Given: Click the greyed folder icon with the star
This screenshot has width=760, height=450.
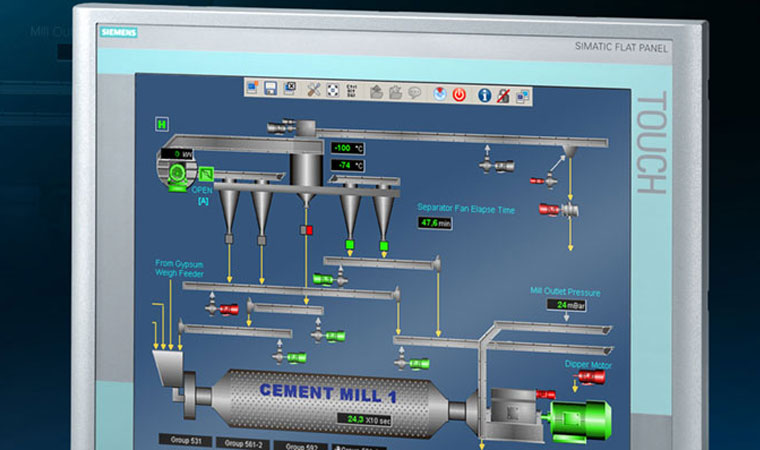Looking at the screenshot, I should 395,92.
